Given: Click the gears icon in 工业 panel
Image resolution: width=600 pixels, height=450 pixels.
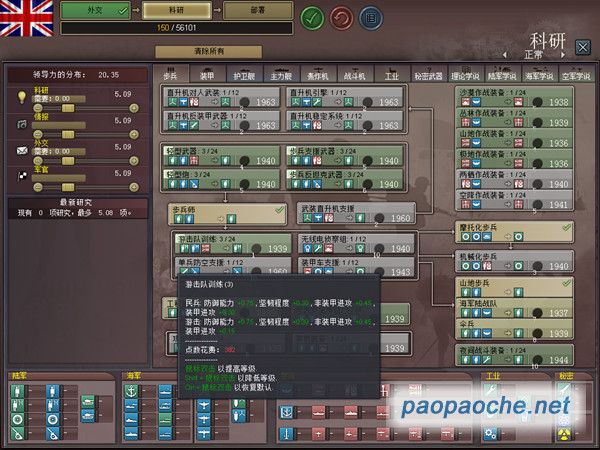Looking at the screenshot, I should (x=490, y=434).
